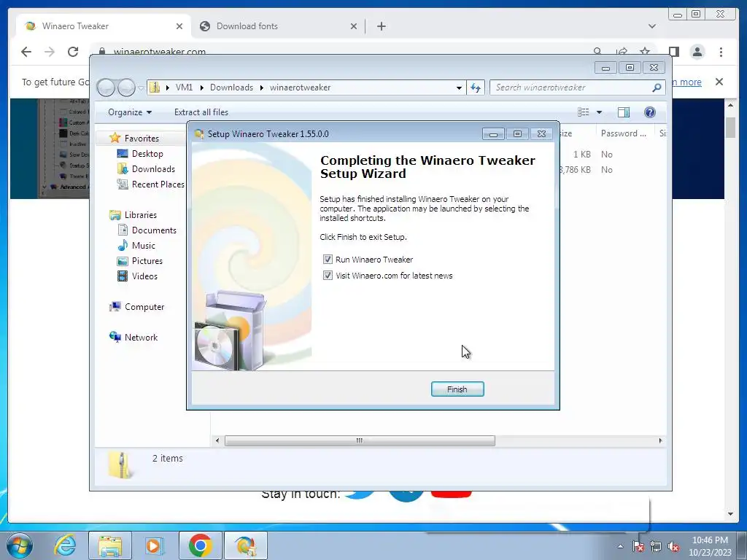747x560 pixels.
Task: Open clock showing 10:46 PM
Action: (710, 546)
